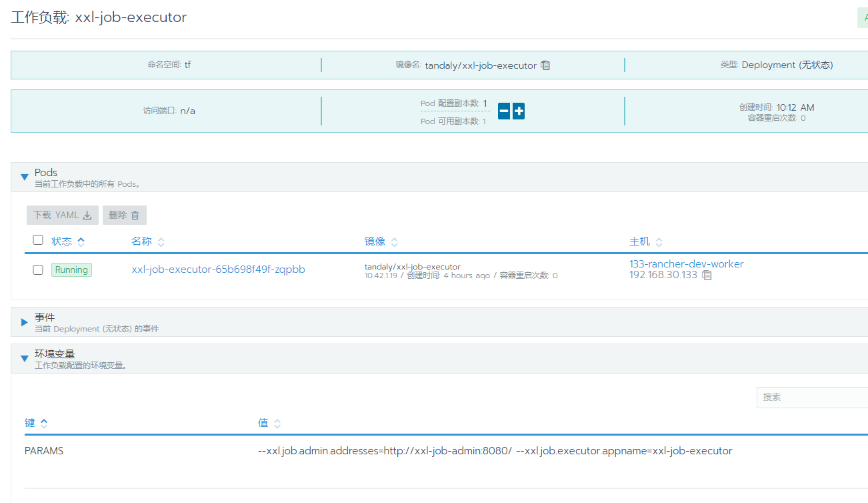The image size is (868, 503).
Task: Expand the 事件 section
Action: 25,322
